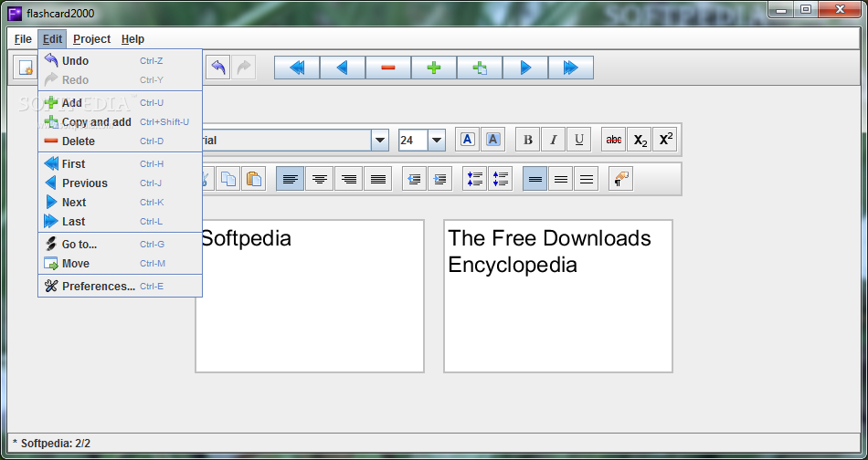Image resolution: width=868 pixels, height=460 pixels.
Task: Click the Free Downloads Encyclopedia card side
Action: 558,296
